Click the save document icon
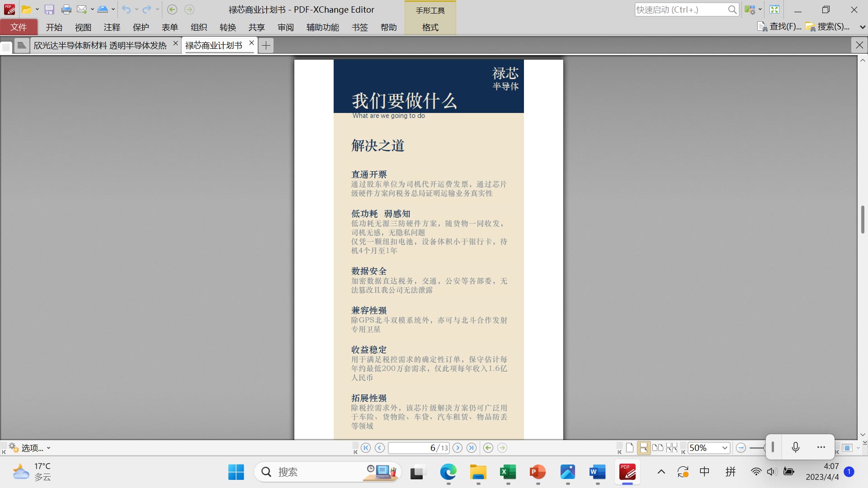The image size is (868, 488). [x=49, y=9]
